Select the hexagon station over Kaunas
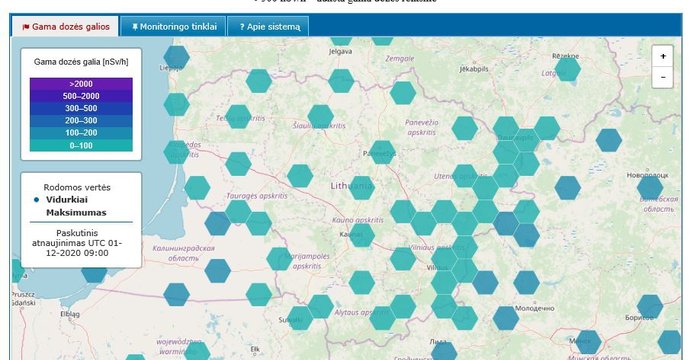The image size is (700, 360). [x=361, y=235]
